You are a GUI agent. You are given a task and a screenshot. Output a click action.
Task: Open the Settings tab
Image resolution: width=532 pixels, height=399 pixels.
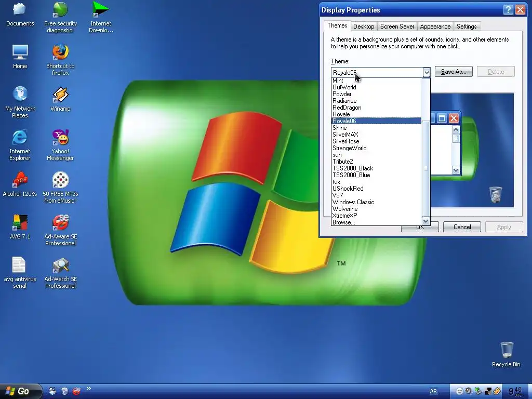click(467, 26)
